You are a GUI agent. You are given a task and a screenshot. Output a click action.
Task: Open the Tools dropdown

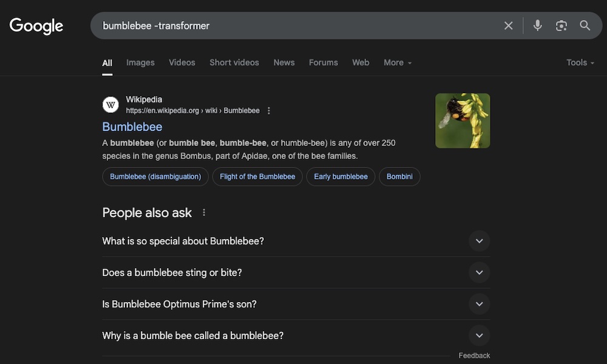(x=580, y=62)
